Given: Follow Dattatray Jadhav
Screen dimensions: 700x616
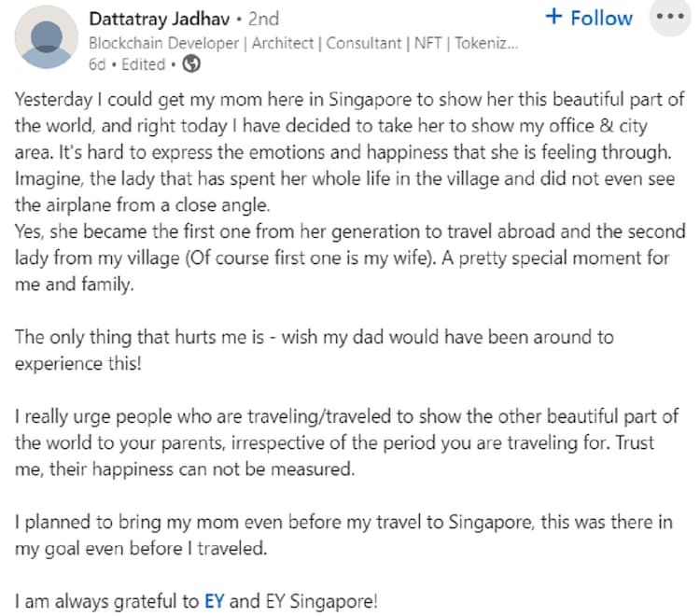Looking at the screenshot, I should click(x=603, y=18).
